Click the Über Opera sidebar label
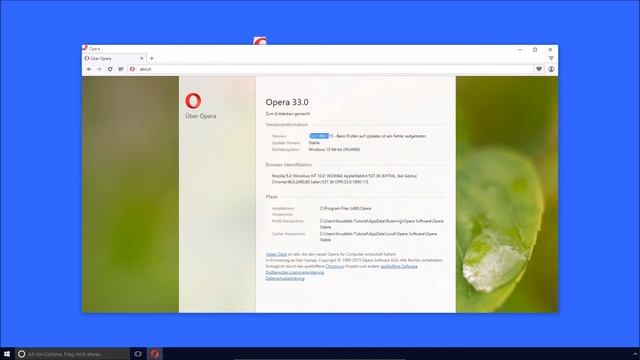 pos(200,116)
